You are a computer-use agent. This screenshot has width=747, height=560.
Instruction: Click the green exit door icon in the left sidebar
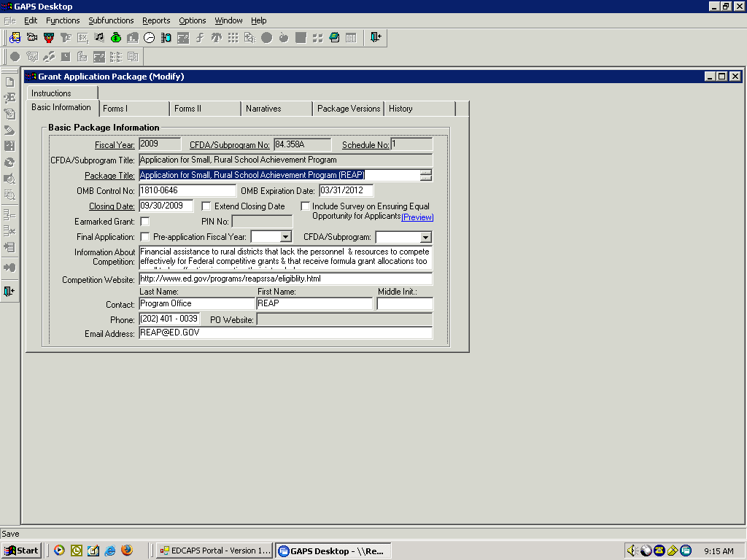tap(9, 292)
